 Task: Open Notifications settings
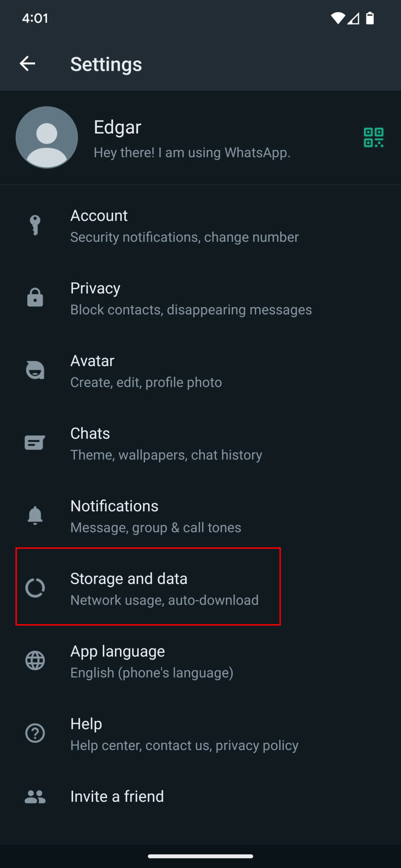(156, 516)
